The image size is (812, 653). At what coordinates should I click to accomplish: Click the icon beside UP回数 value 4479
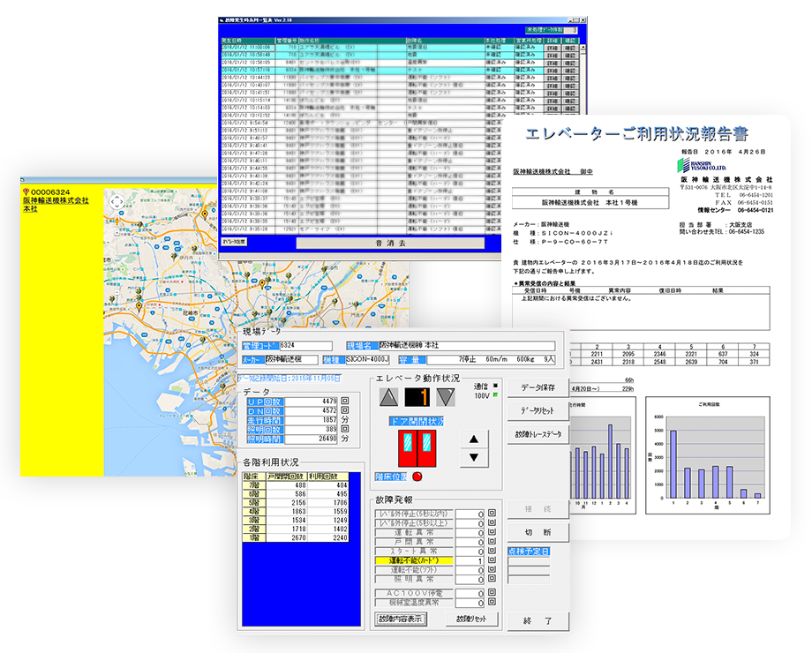pos(345,401)
